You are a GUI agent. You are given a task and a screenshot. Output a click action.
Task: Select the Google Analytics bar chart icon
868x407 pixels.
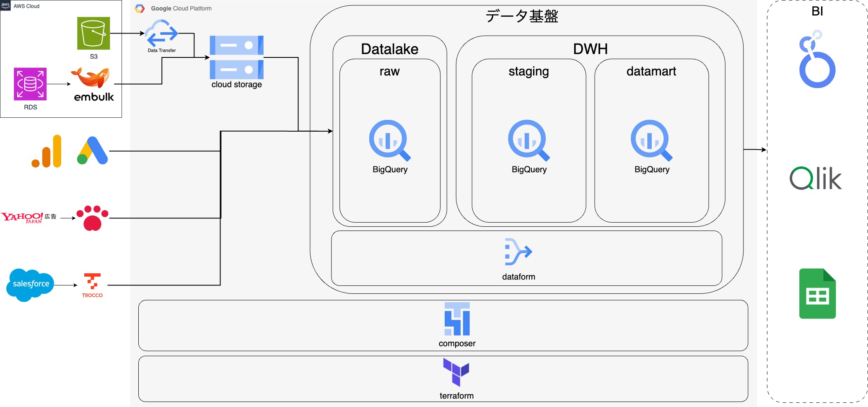(47, 151)
